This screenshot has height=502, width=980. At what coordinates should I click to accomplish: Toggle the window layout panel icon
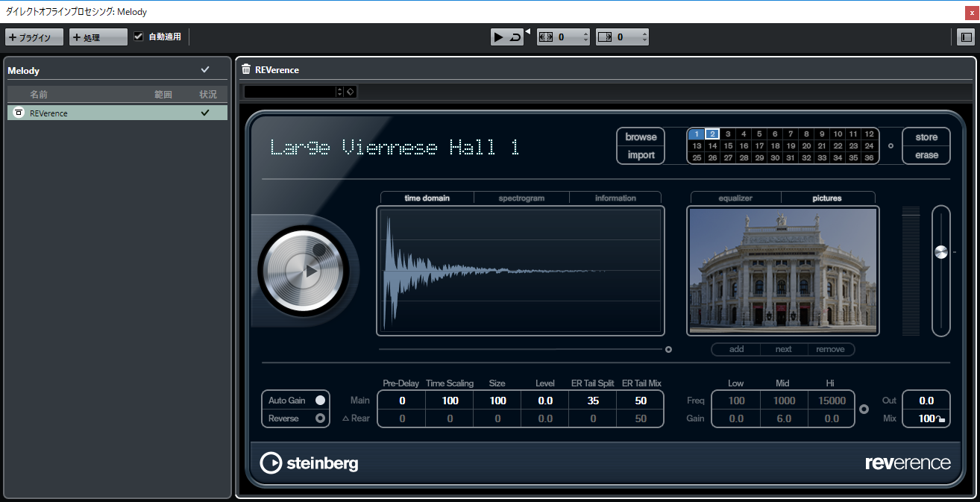[965, 37]
